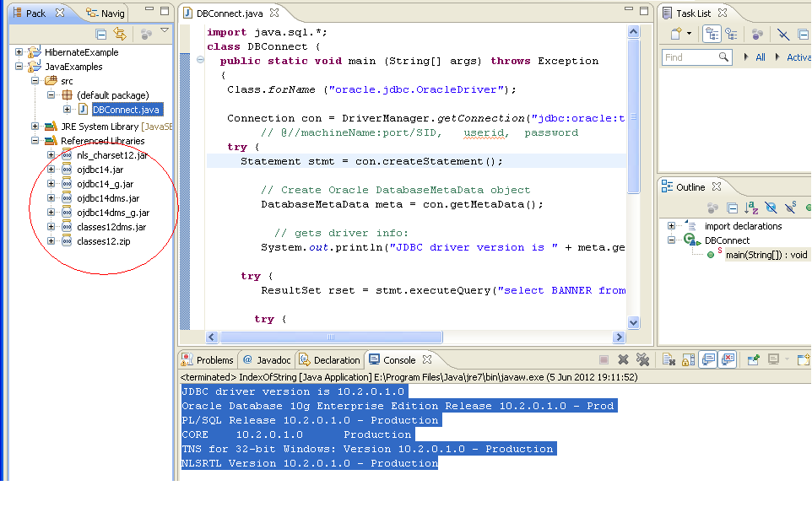Viewport: 812px width, 518px height.
Task: Open a new console view
Action: click(804, 359)
